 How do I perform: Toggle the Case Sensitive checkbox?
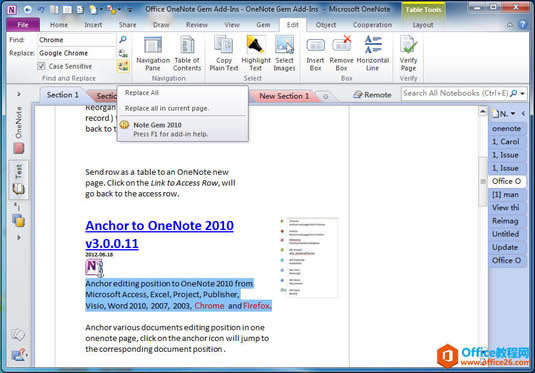coord(41,66)
